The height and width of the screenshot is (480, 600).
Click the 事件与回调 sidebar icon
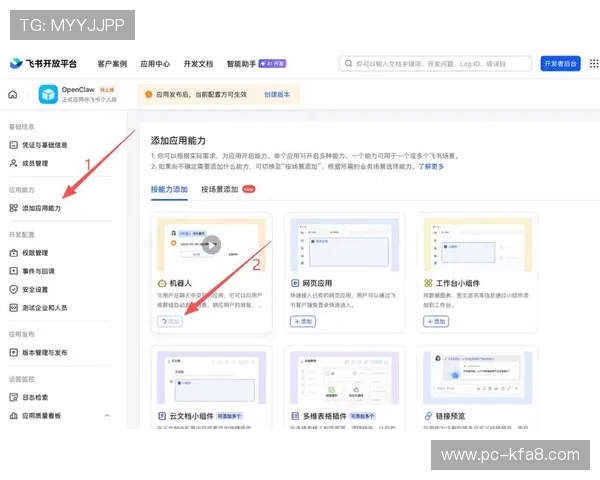point(13,271)
